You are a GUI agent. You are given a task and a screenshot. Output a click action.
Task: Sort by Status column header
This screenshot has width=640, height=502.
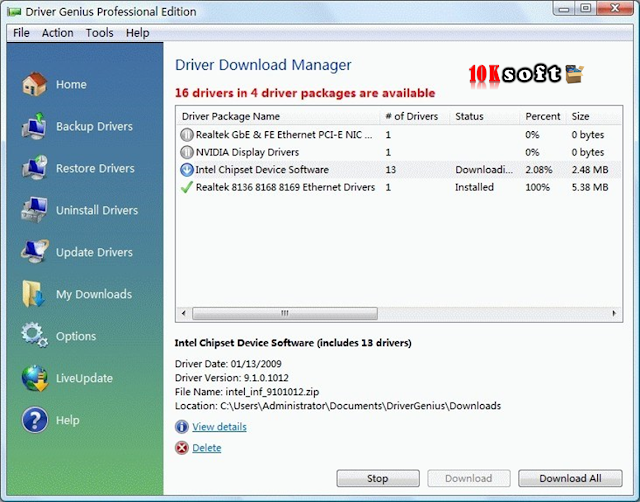(x=484, y=116)
